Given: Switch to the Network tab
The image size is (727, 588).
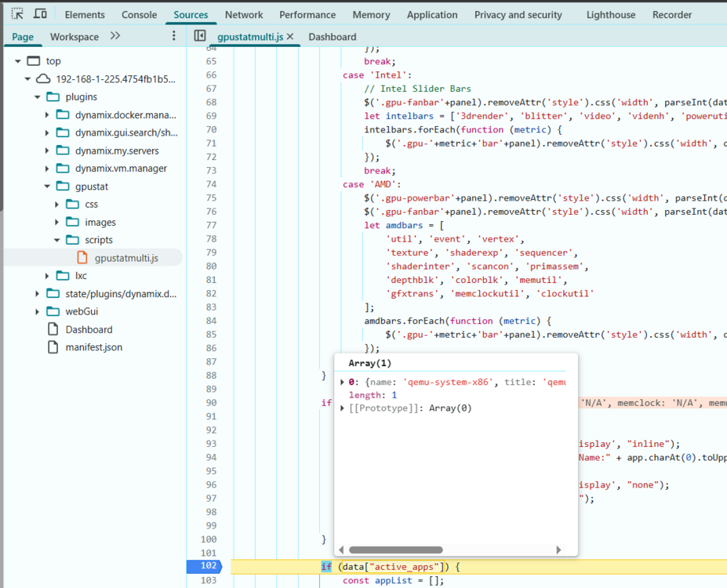Looking at the screenshot, I should click(x=244, y=15).
